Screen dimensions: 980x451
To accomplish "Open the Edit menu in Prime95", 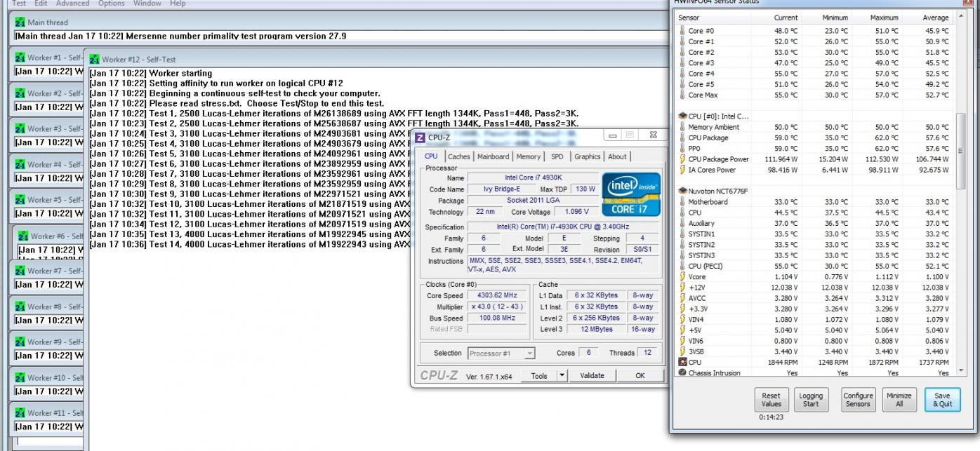I will click(x=41, y=4).
